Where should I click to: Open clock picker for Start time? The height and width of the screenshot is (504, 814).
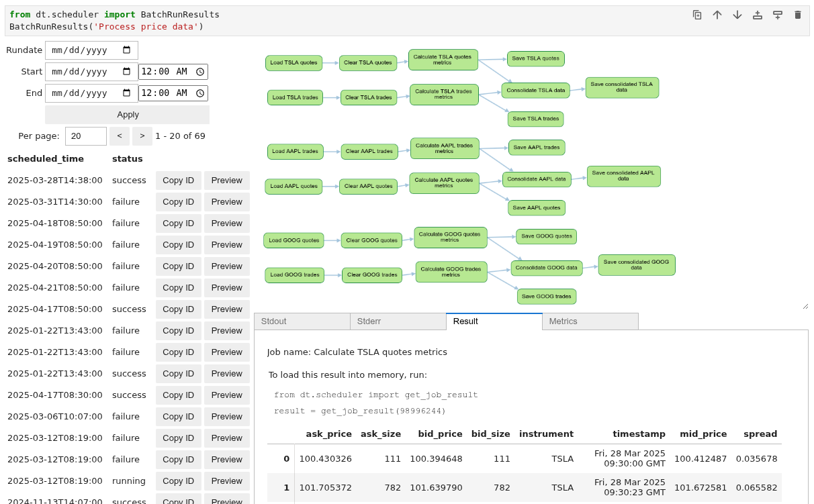pos(200,72)
